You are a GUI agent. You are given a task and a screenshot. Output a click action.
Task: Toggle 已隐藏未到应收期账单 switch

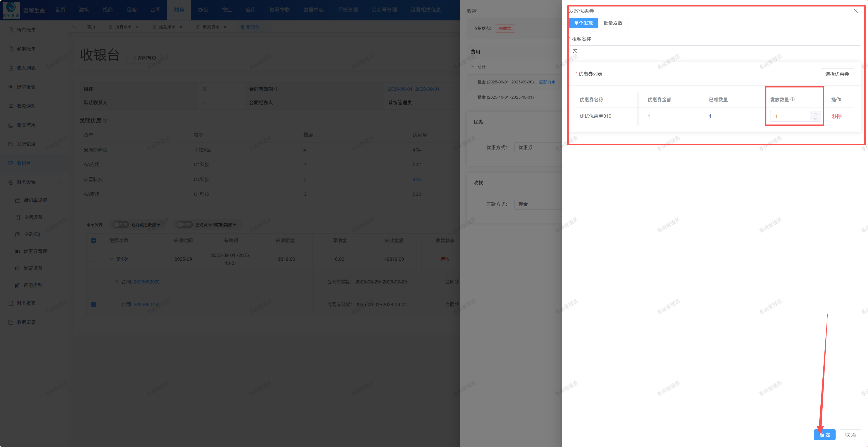coord(184,225)
